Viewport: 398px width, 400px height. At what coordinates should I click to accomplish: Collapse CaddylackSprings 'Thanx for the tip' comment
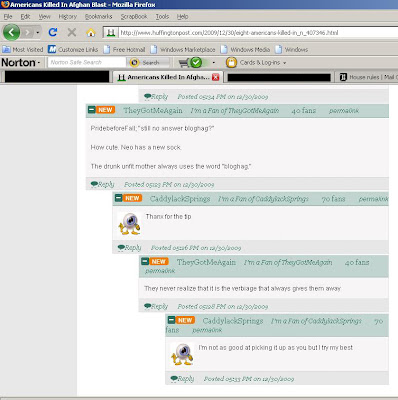tap(118, 198)
